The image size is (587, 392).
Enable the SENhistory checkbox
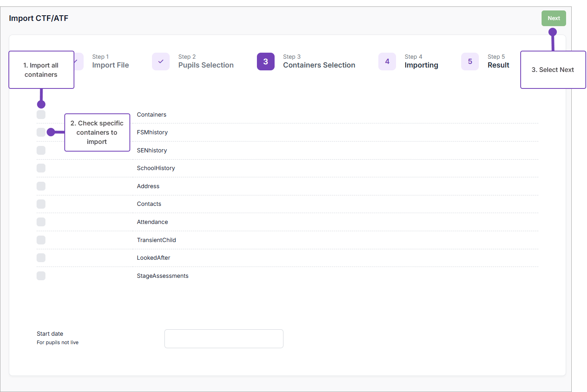click(x=41, y=150)
